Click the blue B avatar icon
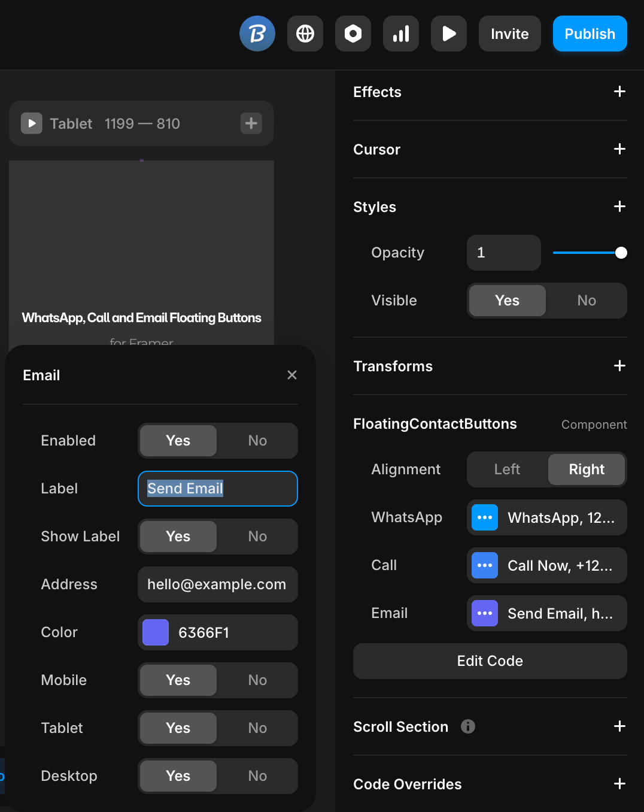This screenshot has width=644, height=812. point(257,34)
